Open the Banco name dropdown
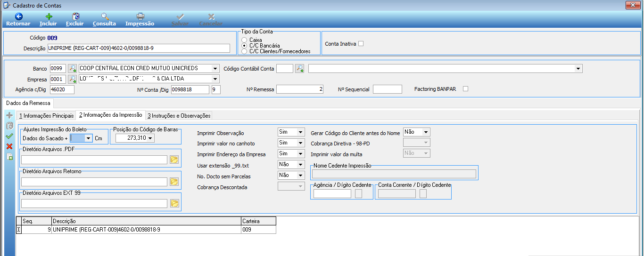The height and width of the screenshot is (256, 644). point(215,68)
